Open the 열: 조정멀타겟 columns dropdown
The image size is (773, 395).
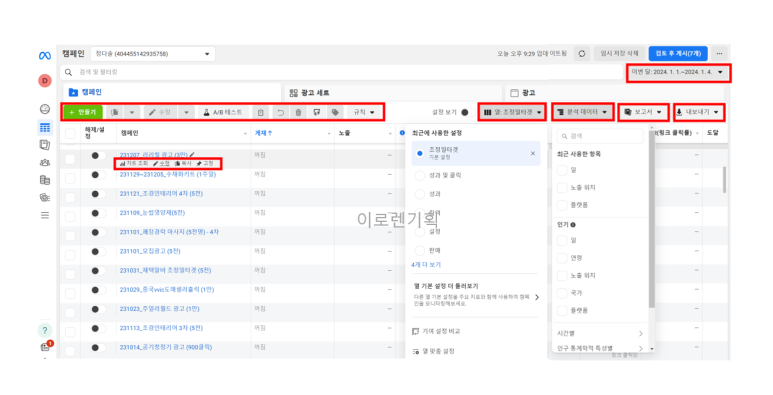click(513, 112)
